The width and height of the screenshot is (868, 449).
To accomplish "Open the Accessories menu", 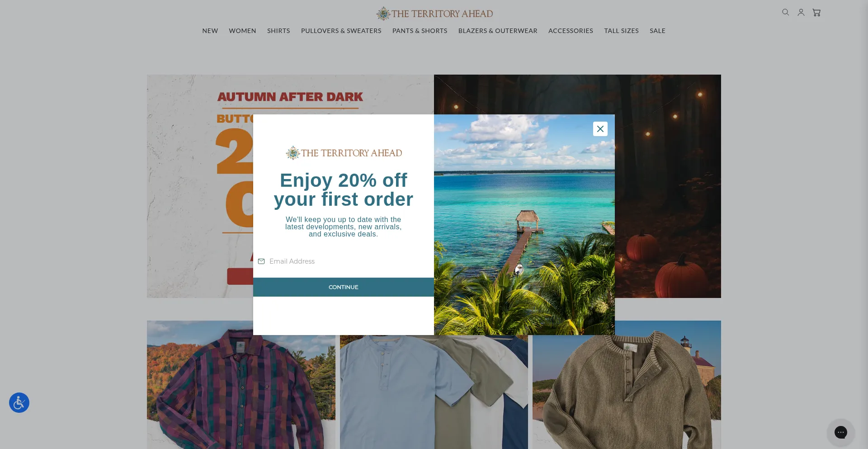I will click(571, 31).
